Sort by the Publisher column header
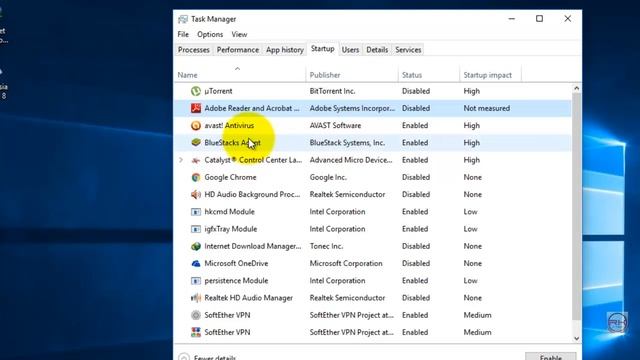640x360 pixels. [x=352, y=75]
